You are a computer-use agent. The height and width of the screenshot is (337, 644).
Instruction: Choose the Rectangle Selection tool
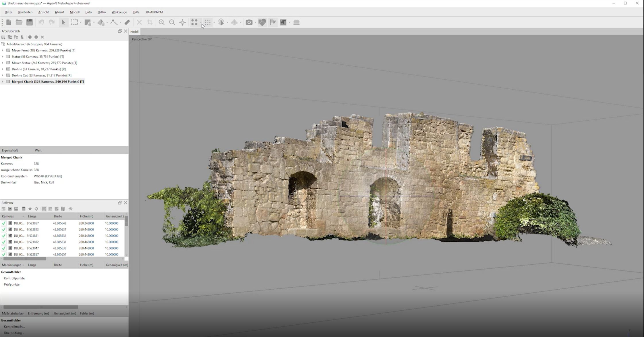74,22
